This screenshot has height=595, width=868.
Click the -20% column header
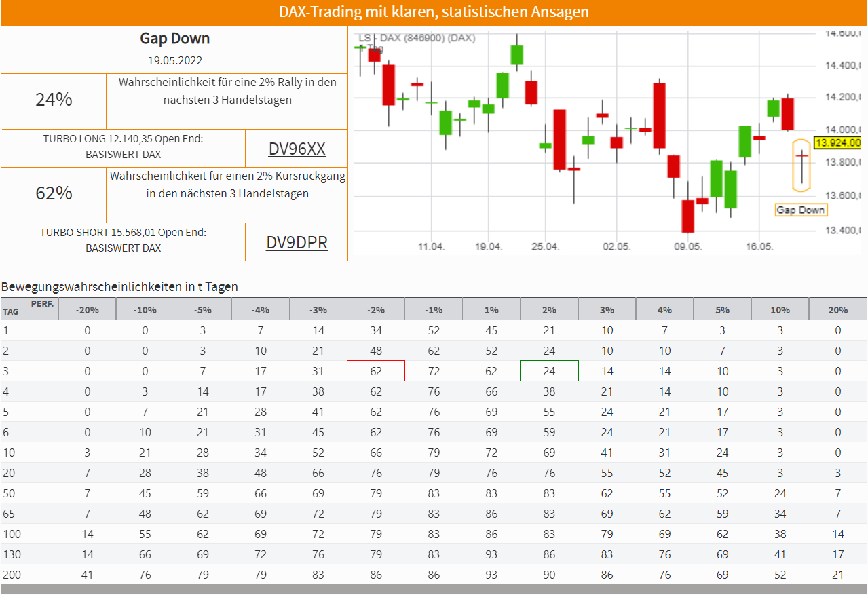[x=88, y=309]
